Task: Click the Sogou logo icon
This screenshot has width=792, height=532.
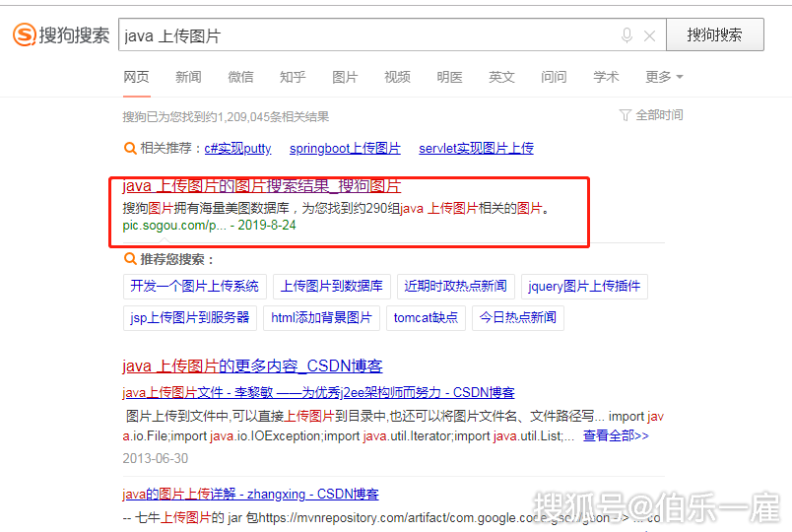Action: (x=25, y=34)
